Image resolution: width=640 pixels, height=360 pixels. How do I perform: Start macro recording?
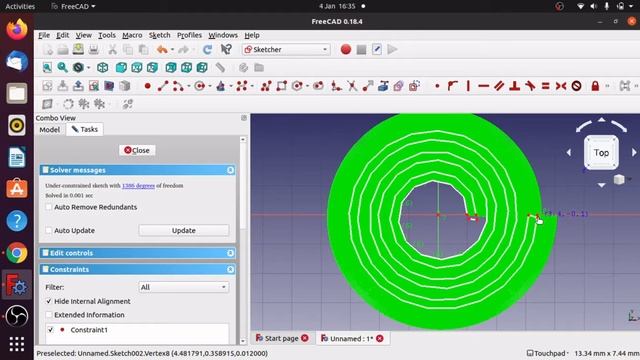click(346, 49)
